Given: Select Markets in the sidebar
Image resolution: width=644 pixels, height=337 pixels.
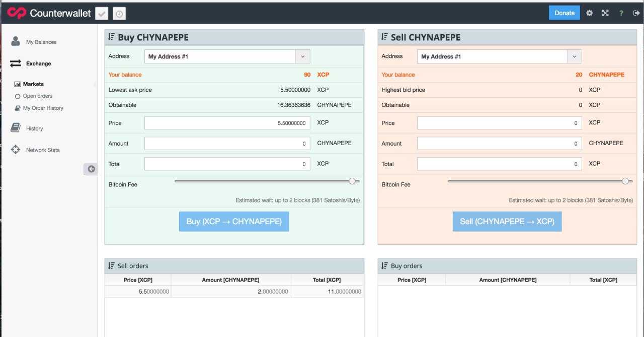Looking at the screenshot, I should point(33,84).
